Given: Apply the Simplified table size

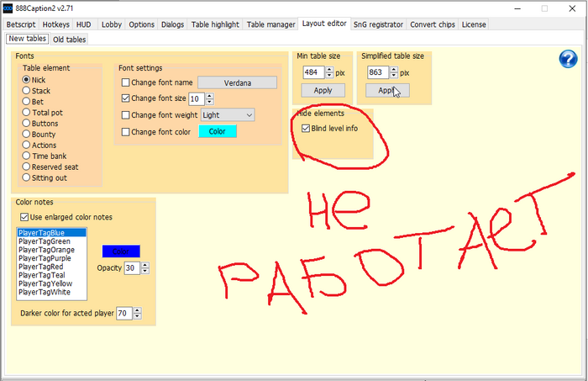Looking at the screenshot, I should (x=387, y=91).
